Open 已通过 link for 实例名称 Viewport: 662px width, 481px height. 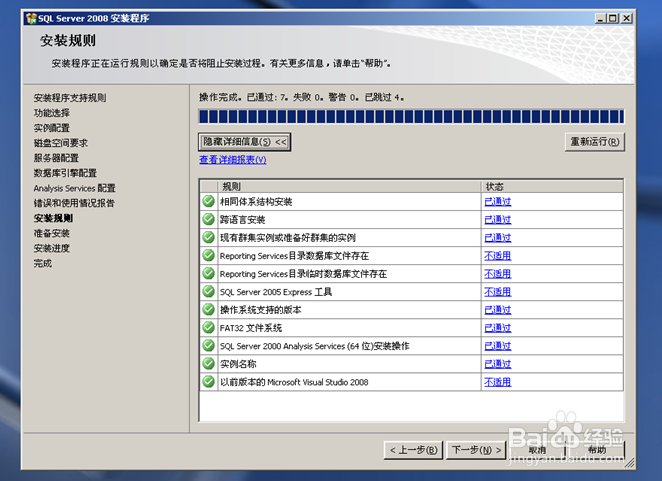(x=498, y=364)
